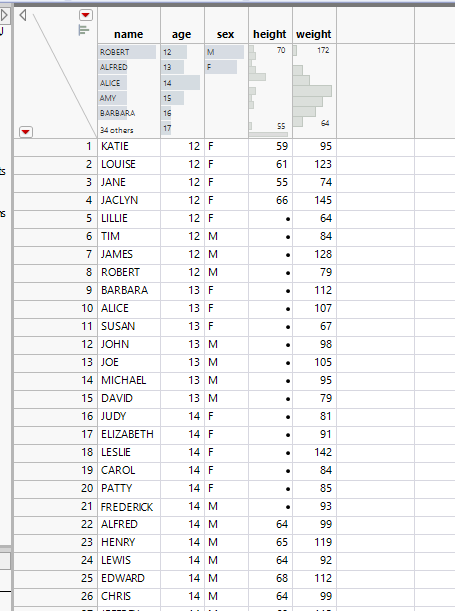The width and height of the screenshot is (455, 611).
Task: Expand side panel using right-pointing triangle
Action: [x=4, y=15]
